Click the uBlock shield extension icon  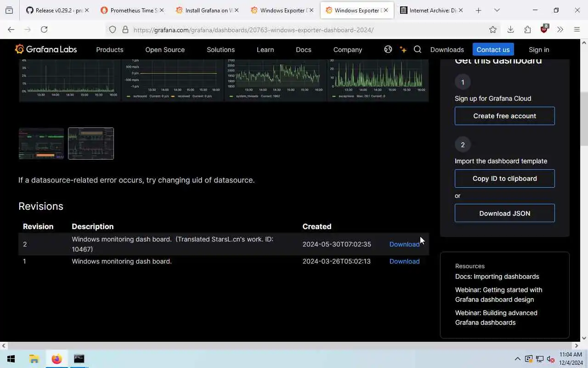click(x=544, y=29)
